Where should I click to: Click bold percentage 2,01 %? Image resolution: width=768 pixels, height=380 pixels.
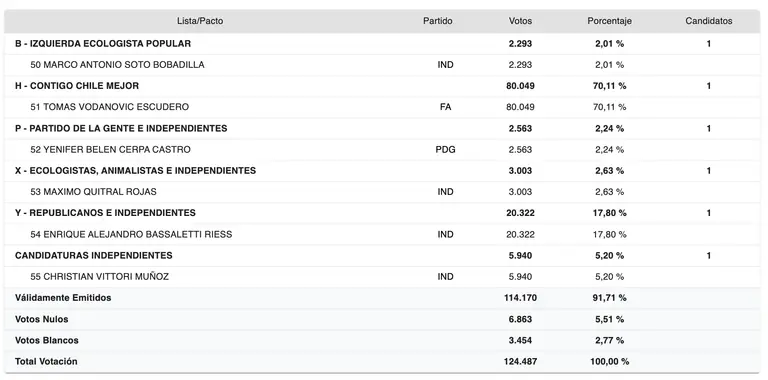pos(610,44)
